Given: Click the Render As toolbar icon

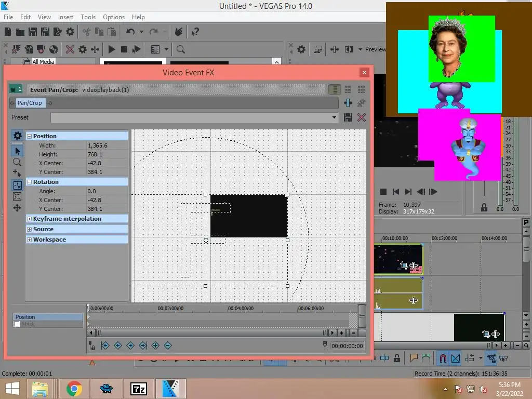Looking at the screenshot, I should click(x=57, y=32).
